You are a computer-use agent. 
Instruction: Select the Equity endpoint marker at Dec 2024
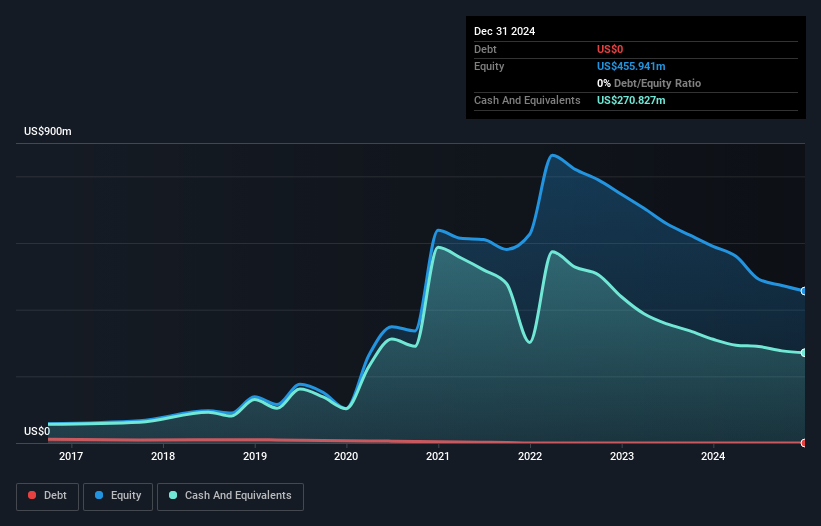tap(804, 291)
